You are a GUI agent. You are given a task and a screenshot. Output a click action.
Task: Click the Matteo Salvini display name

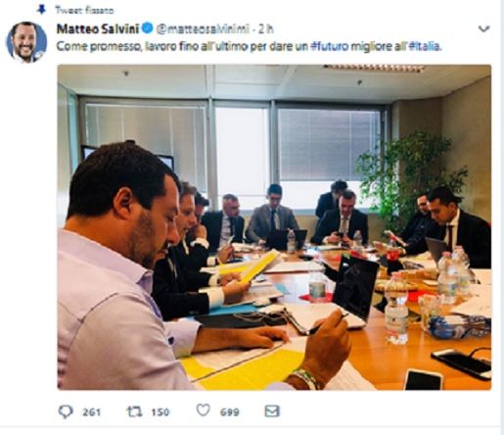tap(98, 29)
